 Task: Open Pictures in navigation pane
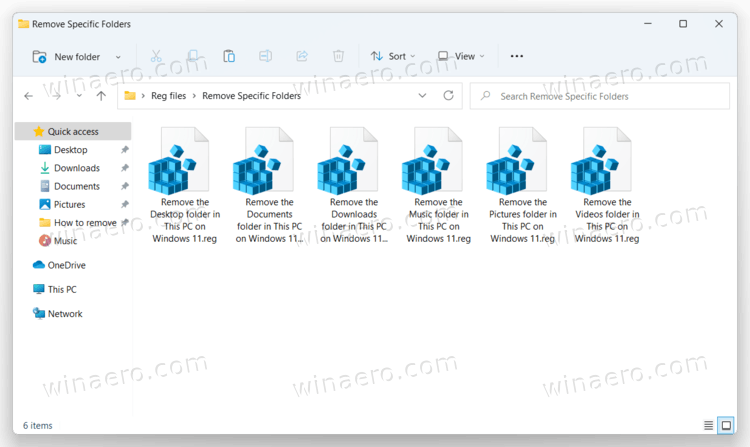(69, 204)
